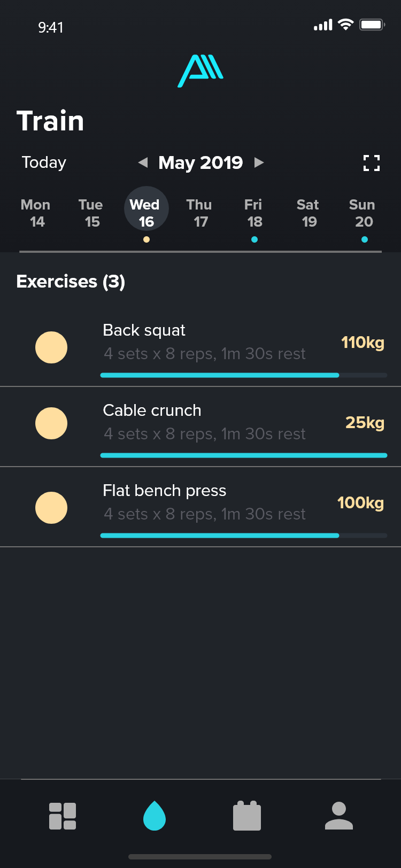This screenshot has width=401, height=868.
Task: Open the Back squat exercise details
Action: pyautogui.click(x=203, y=342)
